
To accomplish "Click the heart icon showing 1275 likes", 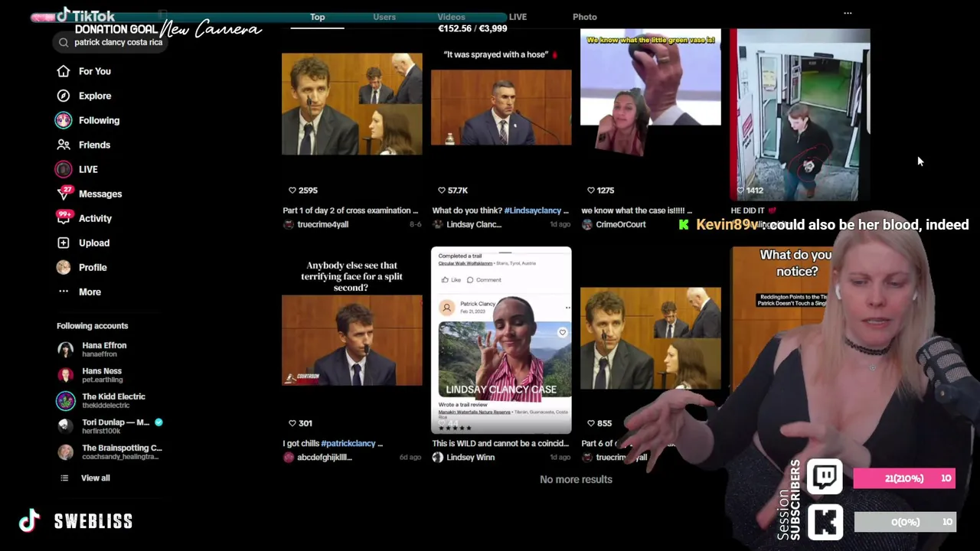I will tap(590, 190).
